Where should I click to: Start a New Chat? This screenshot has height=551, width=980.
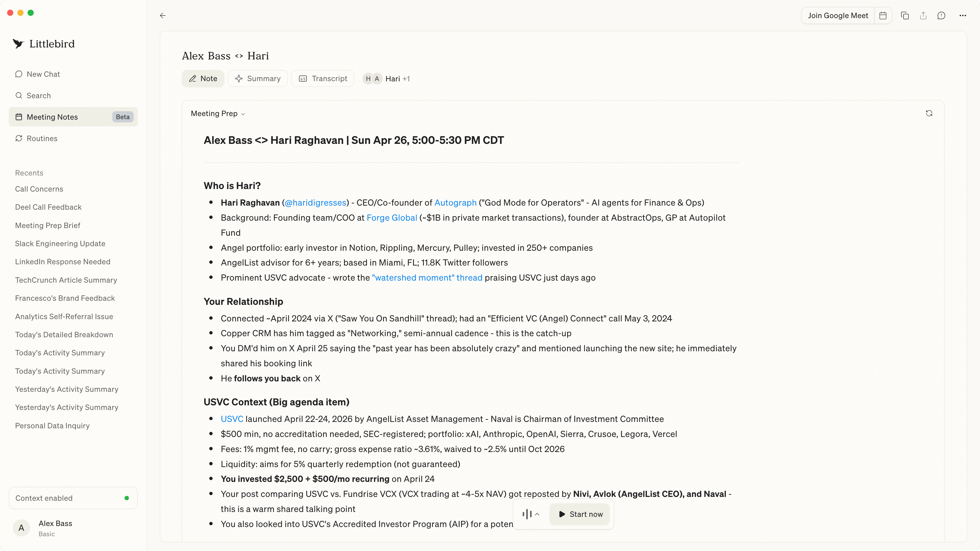pos(43,74)
